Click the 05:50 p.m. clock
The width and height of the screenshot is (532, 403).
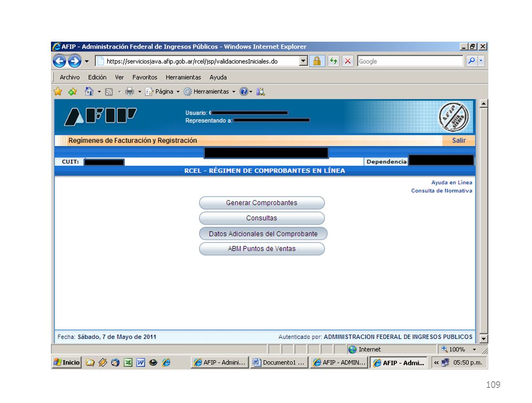(467, 362)
